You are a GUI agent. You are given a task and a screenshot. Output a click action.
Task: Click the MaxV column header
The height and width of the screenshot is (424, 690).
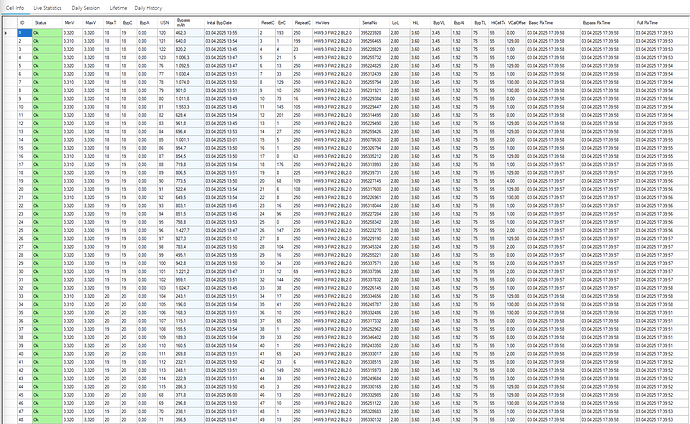tap(93, 23)
